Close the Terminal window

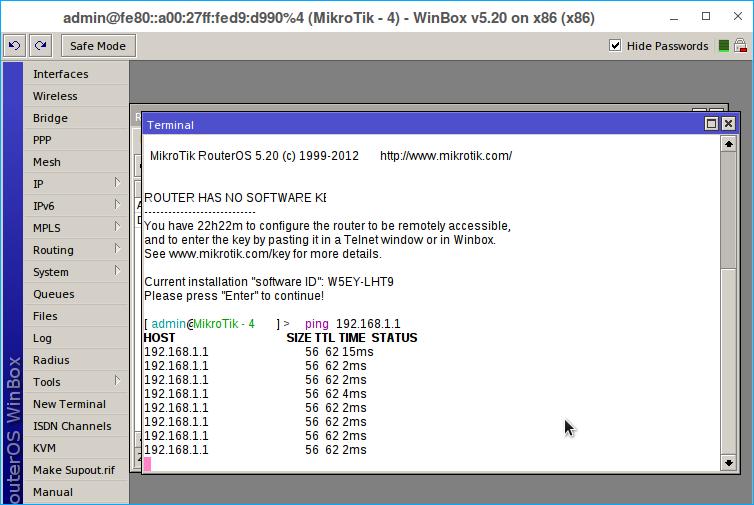[x=729, y=124]
